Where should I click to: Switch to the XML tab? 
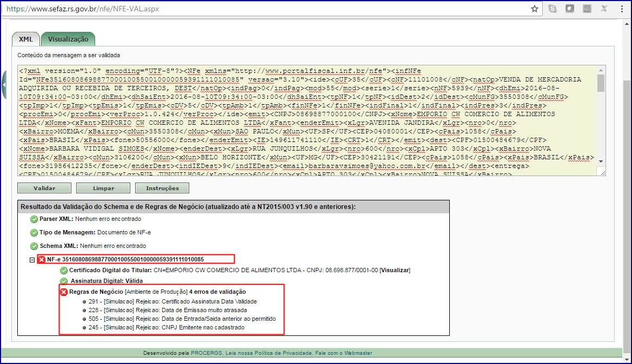tap(26, 39)
